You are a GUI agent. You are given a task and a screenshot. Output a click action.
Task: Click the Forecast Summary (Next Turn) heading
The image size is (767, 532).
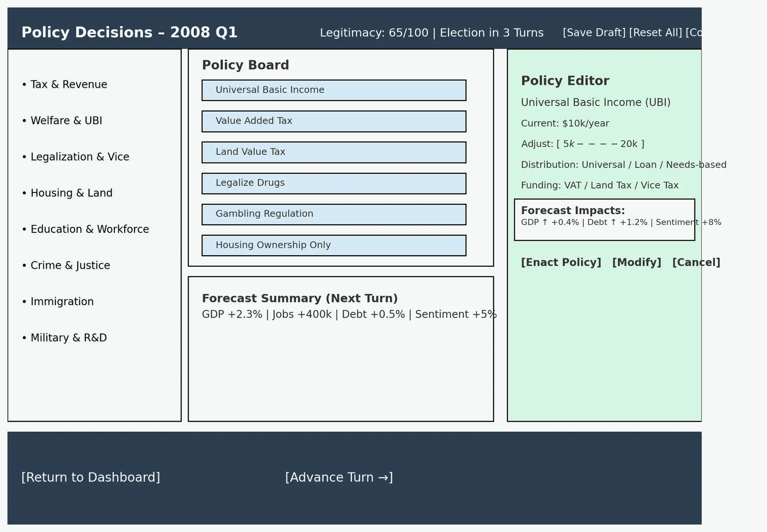pos(300,298)
